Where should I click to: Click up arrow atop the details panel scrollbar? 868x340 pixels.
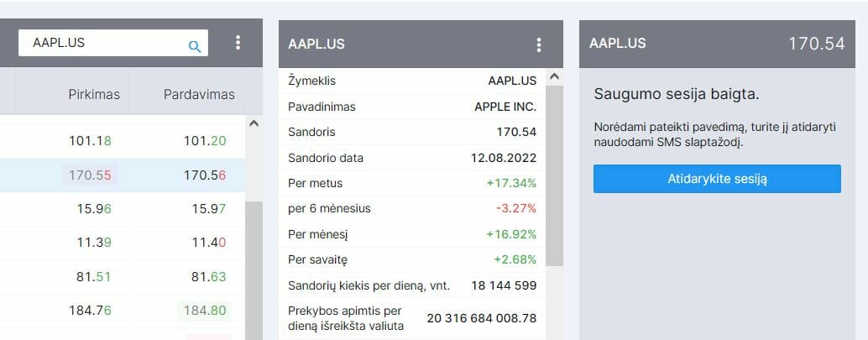(x=553, y=77)
